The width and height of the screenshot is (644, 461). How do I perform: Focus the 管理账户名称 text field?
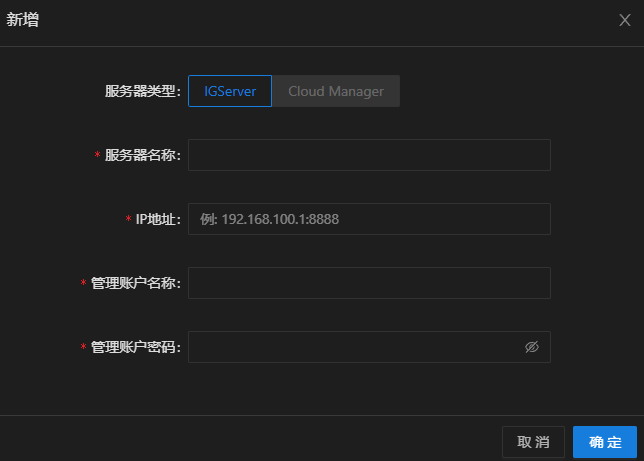pyautogui.click(x=369, y=283)
